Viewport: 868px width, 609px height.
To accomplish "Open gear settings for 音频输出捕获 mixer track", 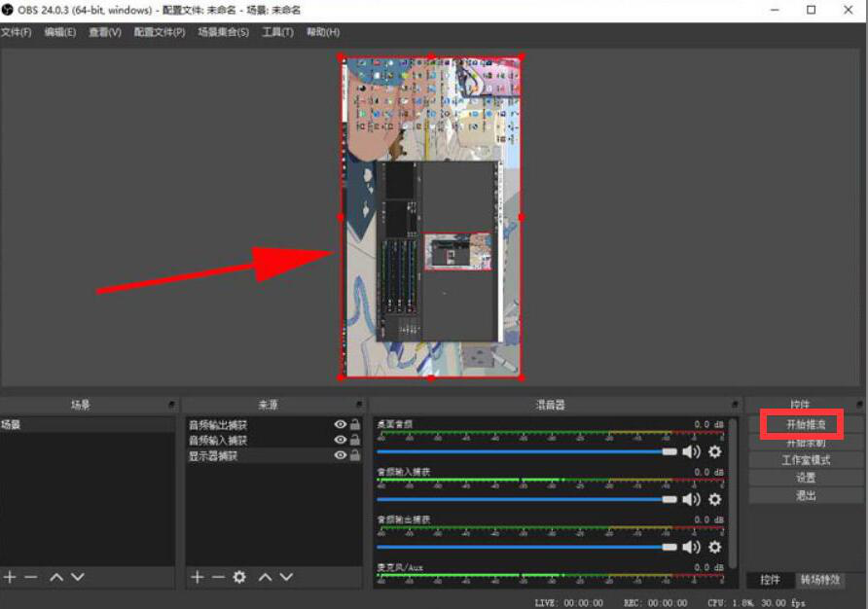I will pyautogui.click(x=715, y=547).
